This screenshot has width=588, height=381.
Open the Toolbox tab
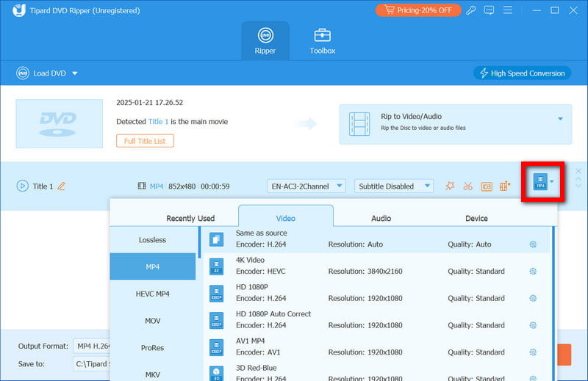click(x=323, y=41)
